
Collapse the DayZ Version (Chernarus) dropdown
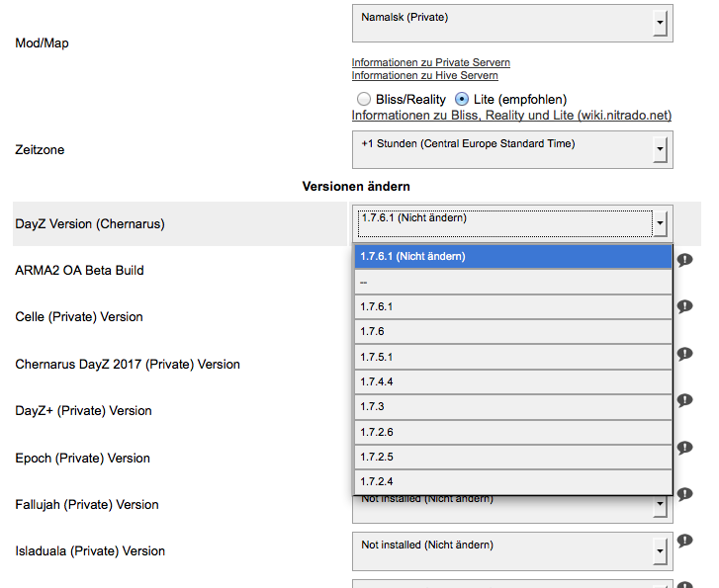pos(512,223)
